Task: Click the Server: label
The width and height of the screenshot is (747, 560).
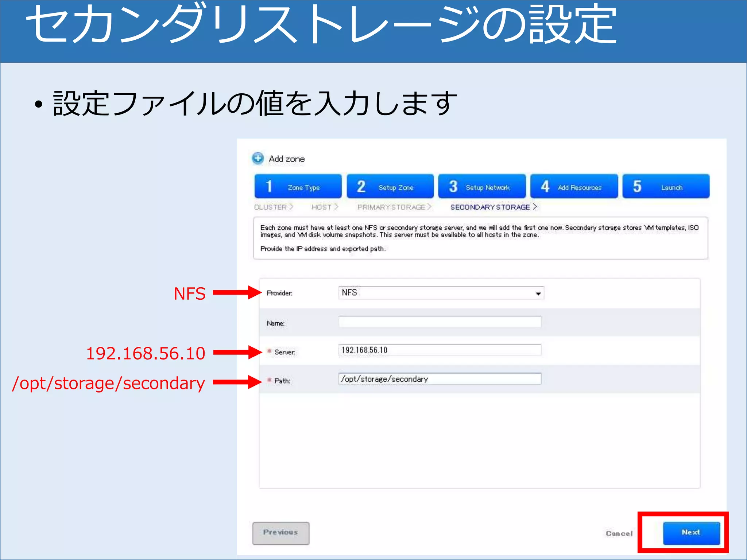Action: 285,352
